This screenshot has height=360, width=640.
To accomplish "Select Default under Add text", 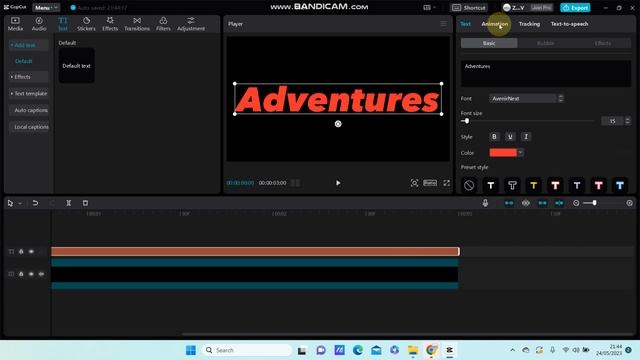I will [24, 61].
